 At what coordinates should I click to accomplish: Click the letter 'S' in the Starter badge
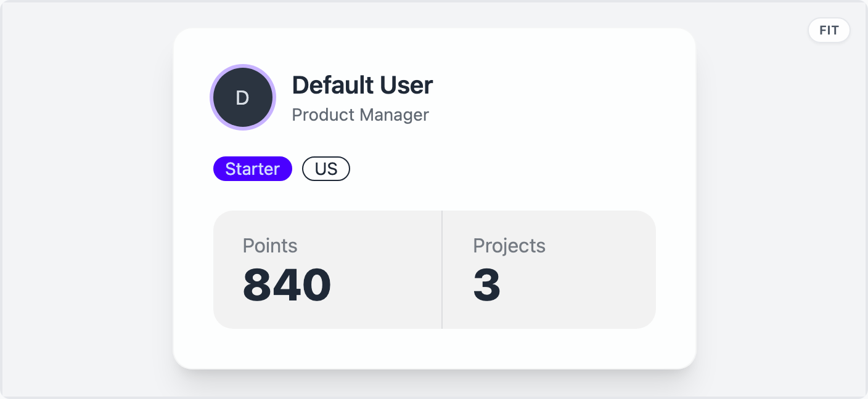tap(230, 169)
